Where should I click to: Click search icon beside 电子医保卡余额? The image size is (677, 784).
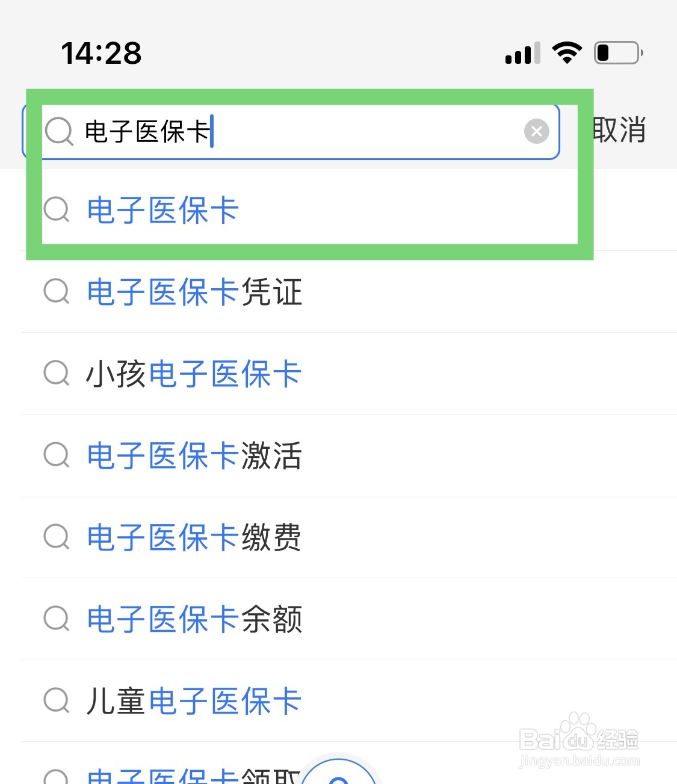pos(57,619)
